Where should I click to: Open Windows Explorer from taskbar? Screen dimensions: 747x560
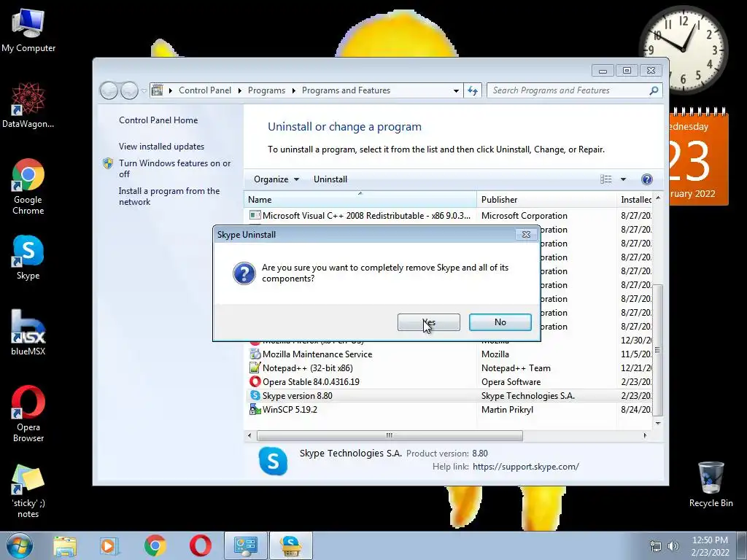pos(65,545)
